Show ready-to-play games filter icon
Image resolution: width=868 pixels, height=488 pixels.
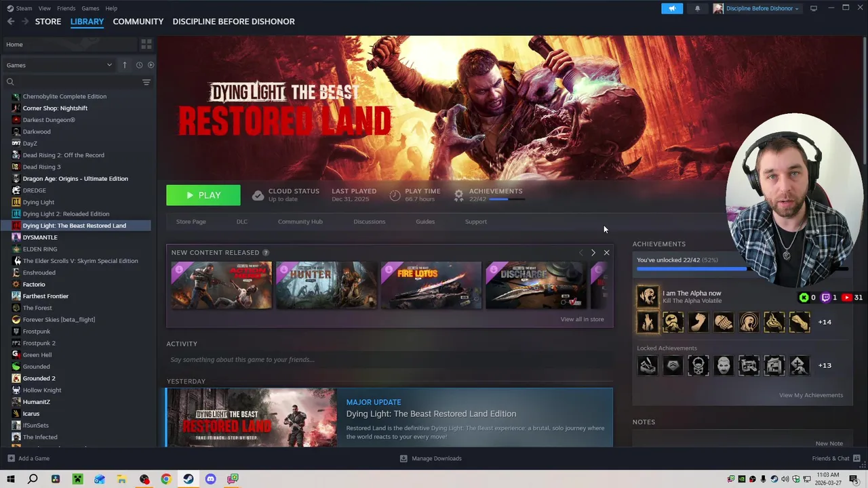151,65
